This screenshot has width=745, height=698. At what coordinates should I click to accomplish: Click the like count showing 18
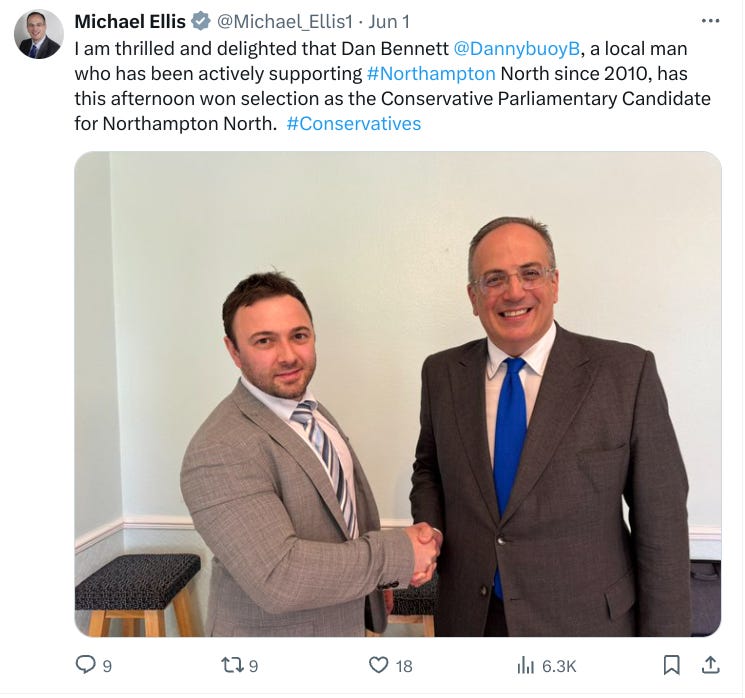(x=404, y=666)
